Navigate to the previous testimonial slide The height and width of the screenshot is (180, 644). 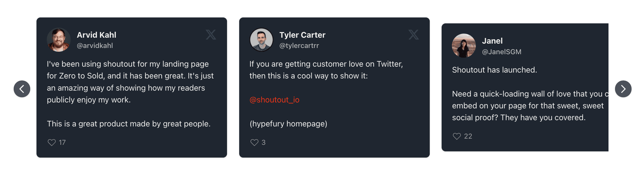coord(21,89)
